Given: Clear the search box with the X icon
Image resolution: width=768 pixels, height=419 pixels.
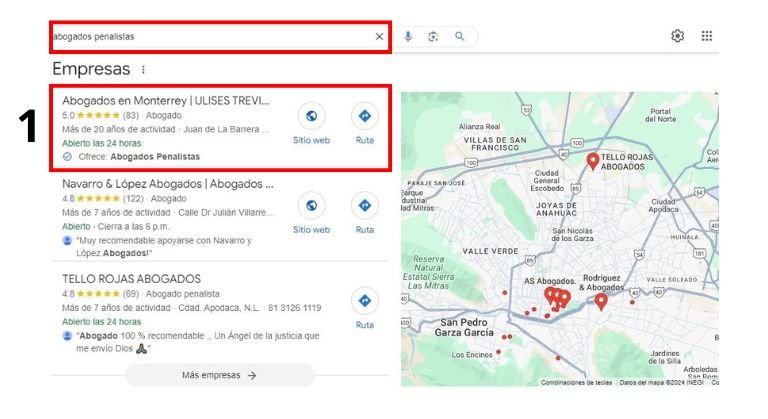Looking at the screenshot, I should [379, 36].
